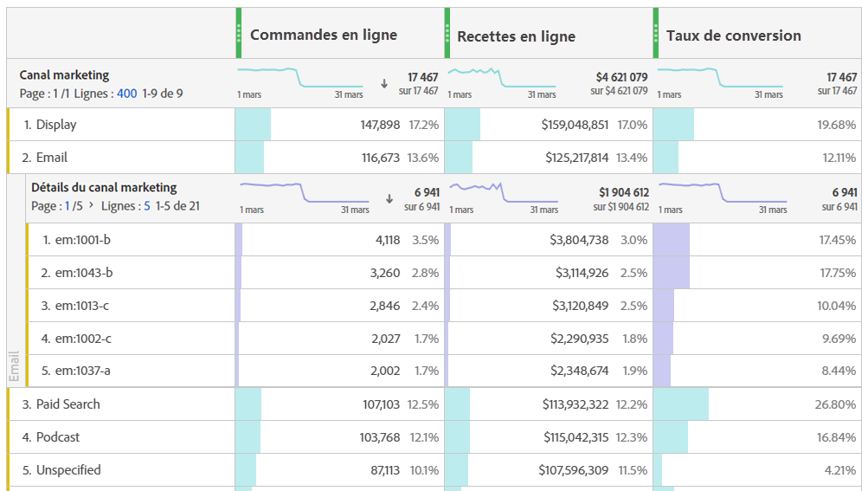Select the Taux de conversion column header
The height and width of the screenshot is (491, 868).
pyautogui.click(x=734, y=36)
